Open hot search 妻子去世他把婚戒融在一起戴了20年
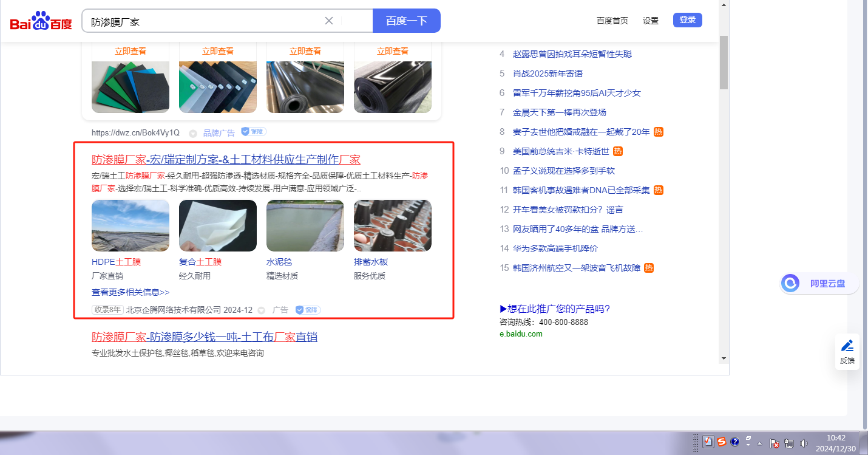Viewport: 868px width, 455px height. 581,132
